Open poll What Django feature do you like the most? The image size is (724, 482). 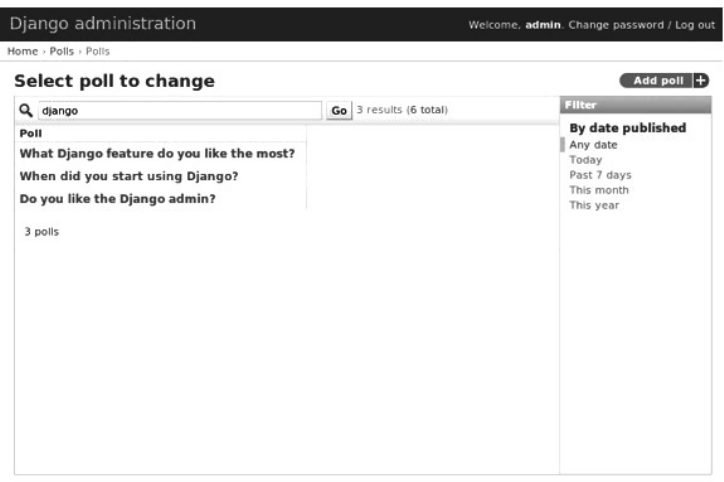click(x=157, y=153)
